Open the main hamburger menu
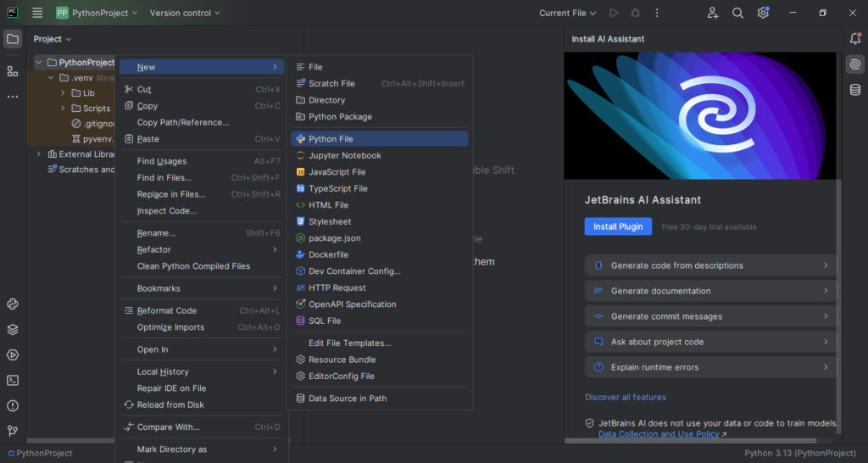The height and width of the screenshot is (463, 868). click(37, 13)
